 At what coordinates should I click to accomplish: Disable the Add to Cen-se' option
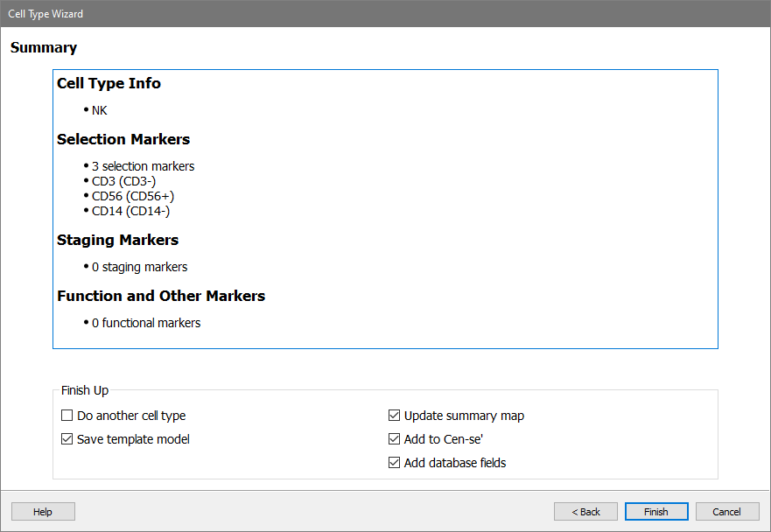(x=395, y=439)
